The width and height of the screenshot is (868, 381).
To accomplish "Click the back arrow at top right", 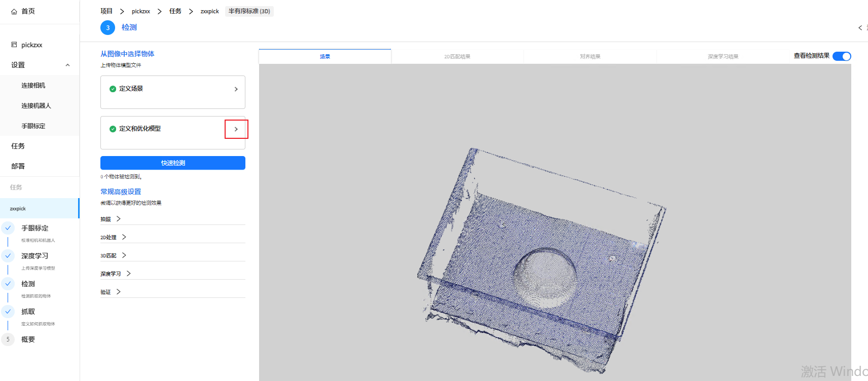I will coord(860,27).
